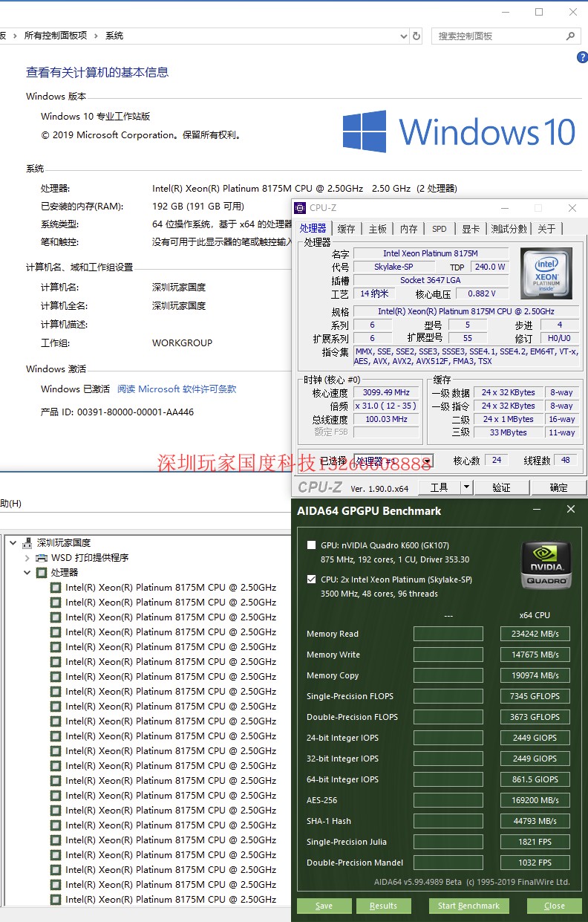Click the Results button in AIDA64
The image size is (588, 922).
coord(384,906)
